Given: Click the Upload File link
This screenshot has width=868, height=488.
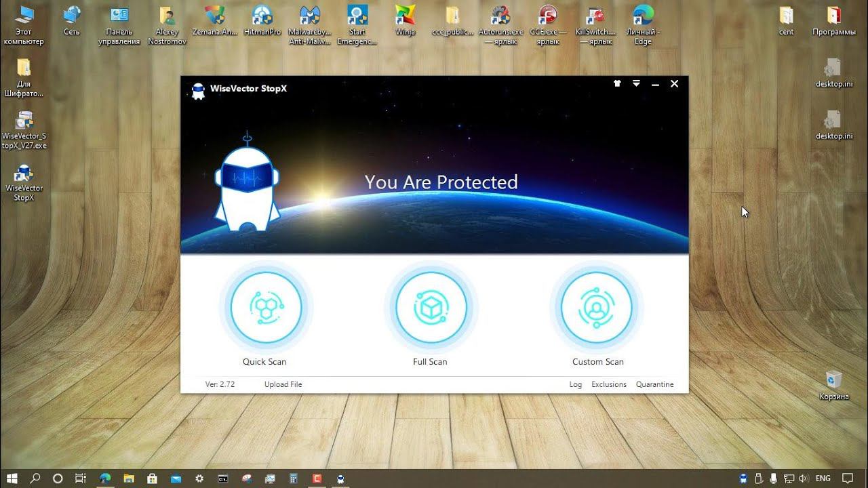Looking at the screenshot, I should tap(283, 384).
